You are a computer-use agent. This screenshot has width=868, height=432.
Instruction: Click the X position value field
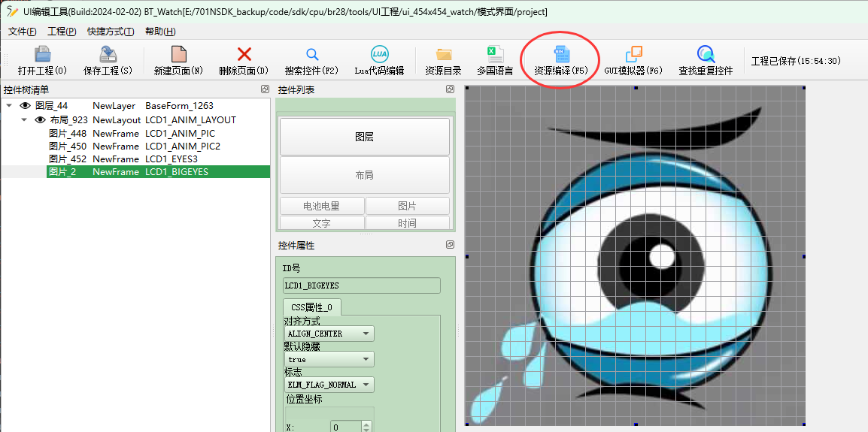(345, 427)
